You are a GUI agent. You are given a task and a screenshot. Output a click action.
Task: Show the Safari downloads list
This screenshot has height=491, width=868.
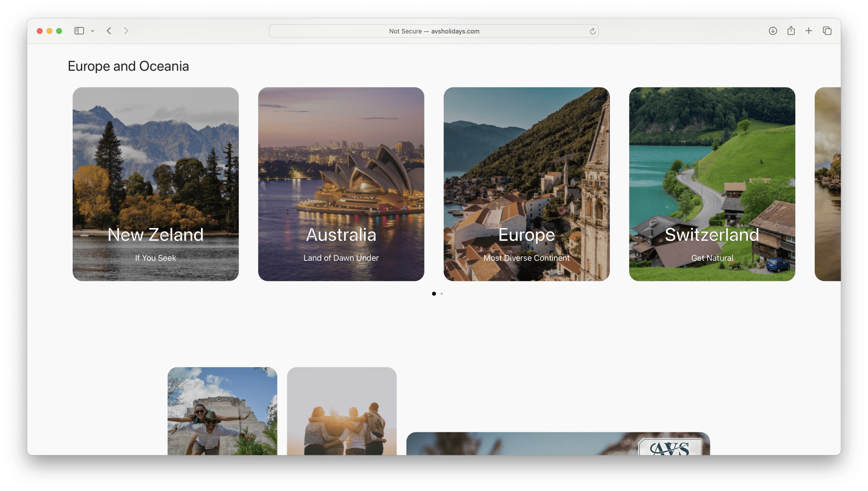pos(773,31)
